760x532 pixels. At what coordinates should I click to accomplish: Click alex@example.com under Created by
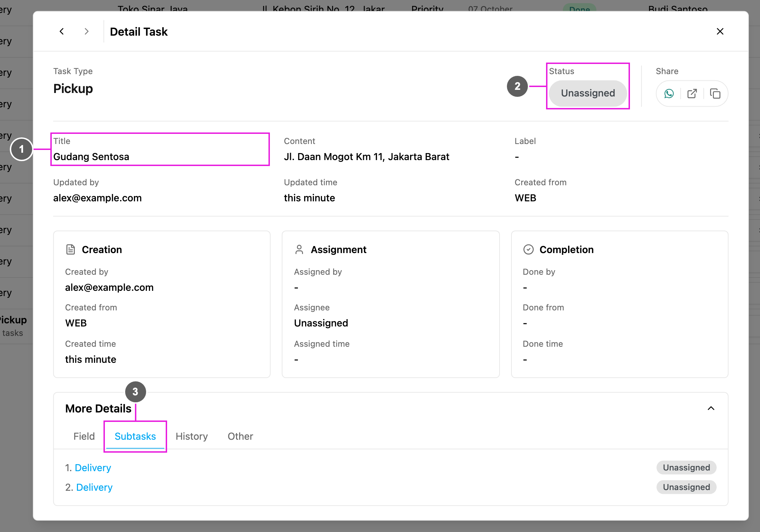[x=109, y=287]
